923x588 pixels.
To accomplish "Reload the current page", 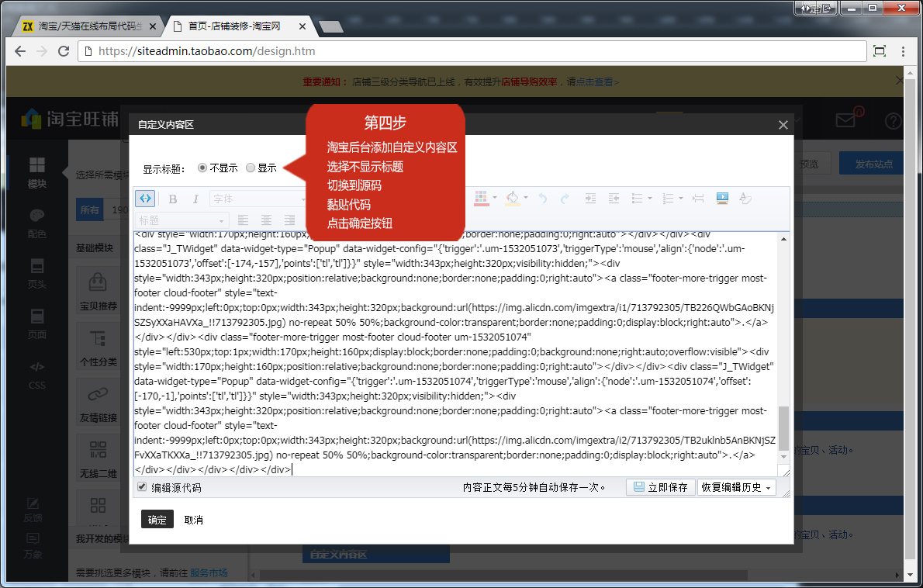I will pyautogui.click(x=64, y=51).
